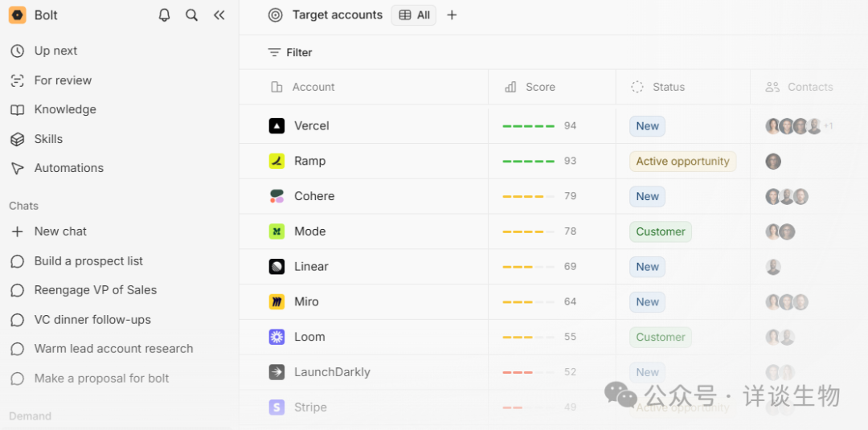Click Vercel's +1 more contacts indicator
Screen dimensions: 868x430
click(x=828, y=126)
